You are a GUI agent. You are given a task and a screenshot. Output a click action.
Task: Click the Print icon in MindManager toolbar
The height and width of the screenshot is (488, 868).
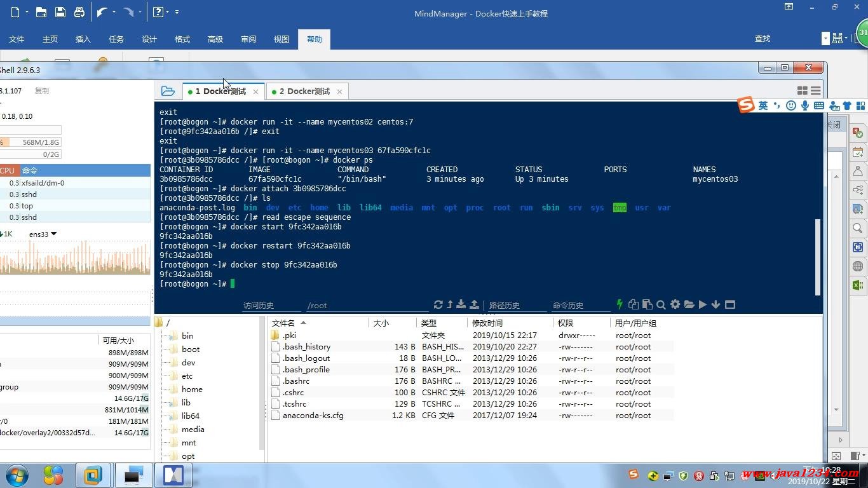(x=79, y=11)
